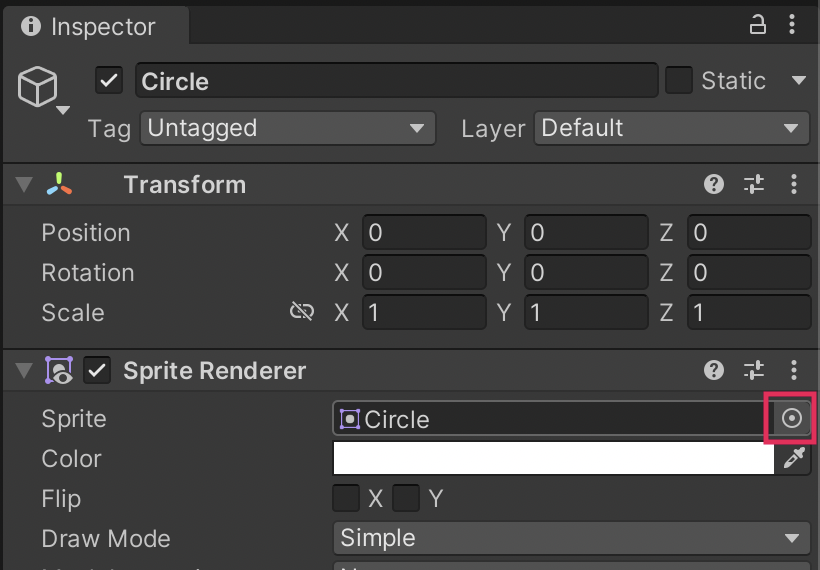Open the Transform three-dot options menu
Image resolution: width=820 pixels, height=570 pixels.
pos(794,185)
